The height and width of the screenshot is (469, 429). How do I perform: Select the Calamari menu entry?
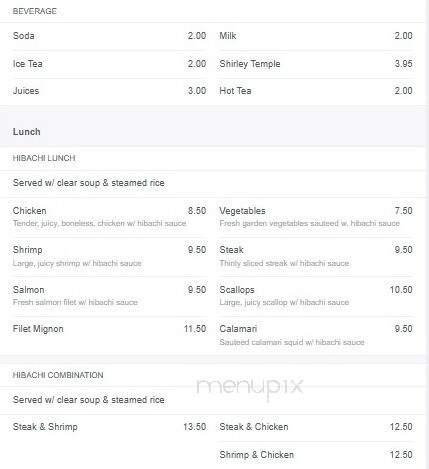(x=316, y=335)
